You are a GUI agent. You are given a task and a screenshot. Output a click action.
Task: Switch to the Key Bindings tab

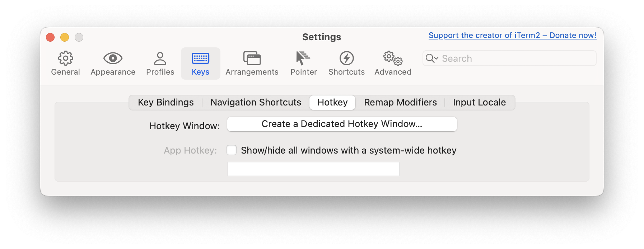pyautogui.click(x=165, y=103)
